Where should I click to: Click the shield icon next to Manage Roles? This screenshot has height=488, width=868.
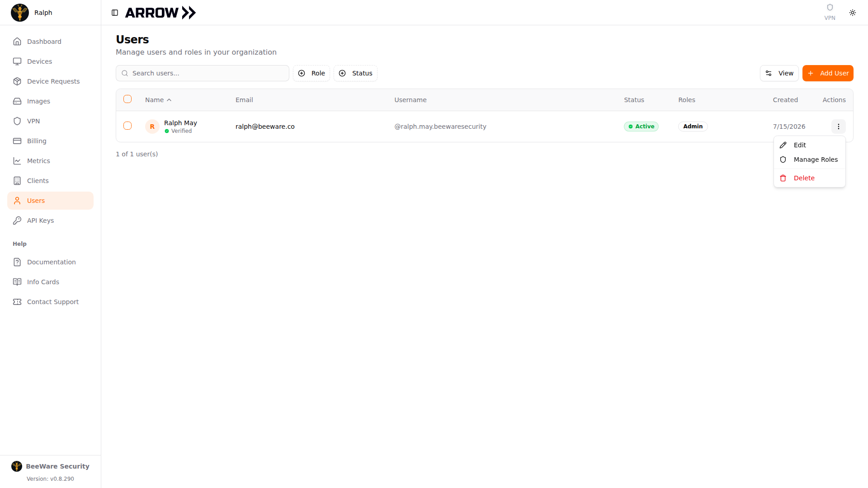[783, 160]
